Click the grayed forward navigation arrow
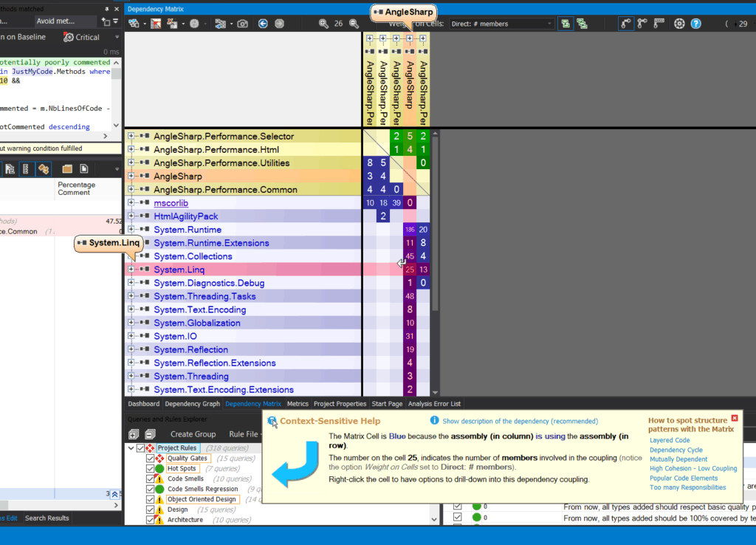 pos(279,24)
